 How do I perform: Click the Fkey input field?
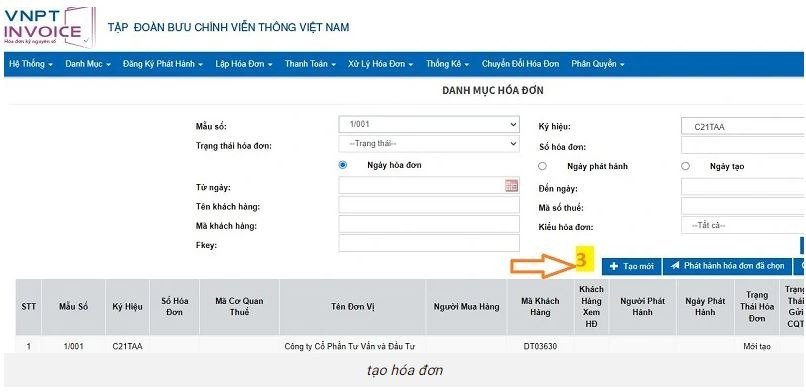(x=429, y=244)
